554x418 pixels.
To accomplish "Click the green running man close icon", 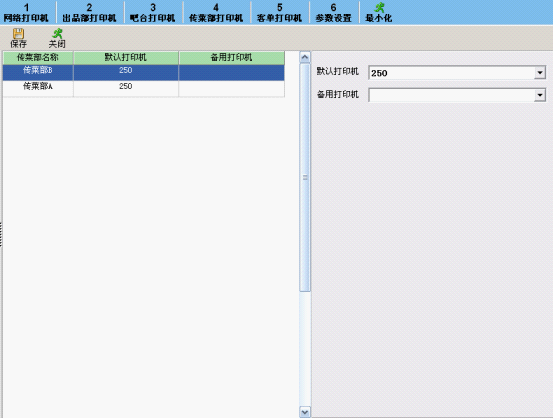I will [x=57, y=34].
